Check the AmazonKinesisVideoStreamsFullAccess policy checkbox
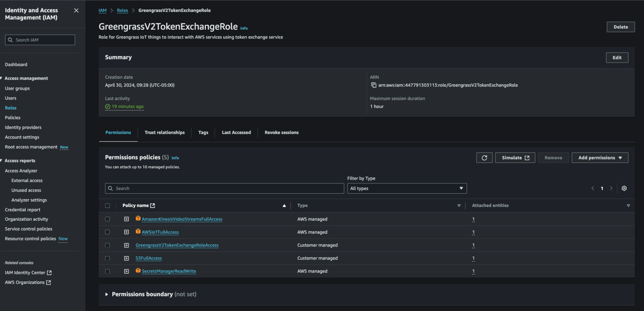The image size is (644, 311). coord(107,219)
